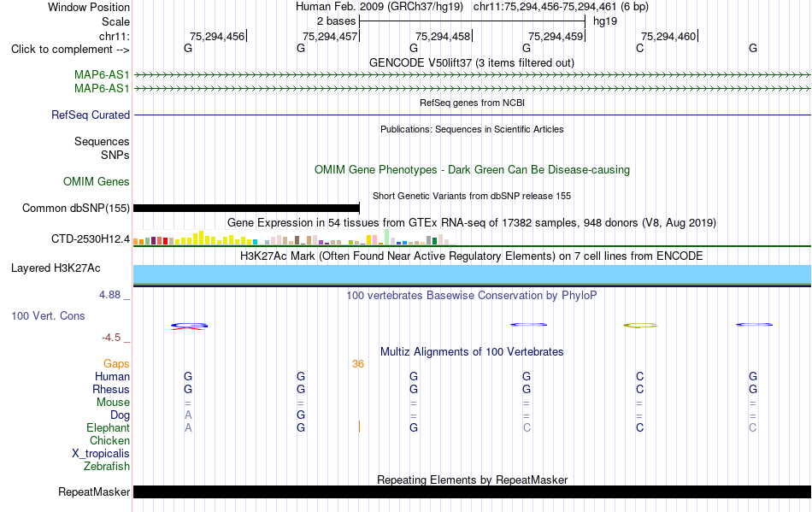Click the GENCODE V50lift37 track title
Viewport: 812px width, 512px height.
pos(471,62)
